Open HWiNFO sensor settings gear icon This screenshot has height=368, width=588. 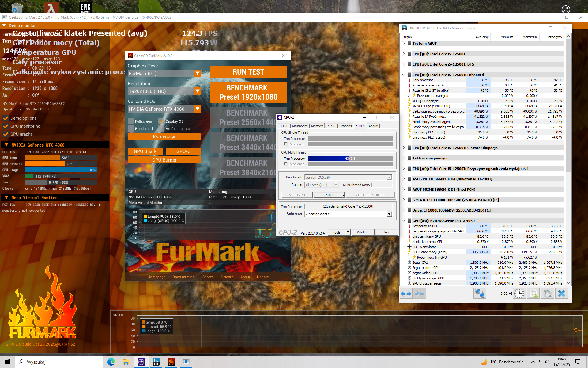pos(547,293)
